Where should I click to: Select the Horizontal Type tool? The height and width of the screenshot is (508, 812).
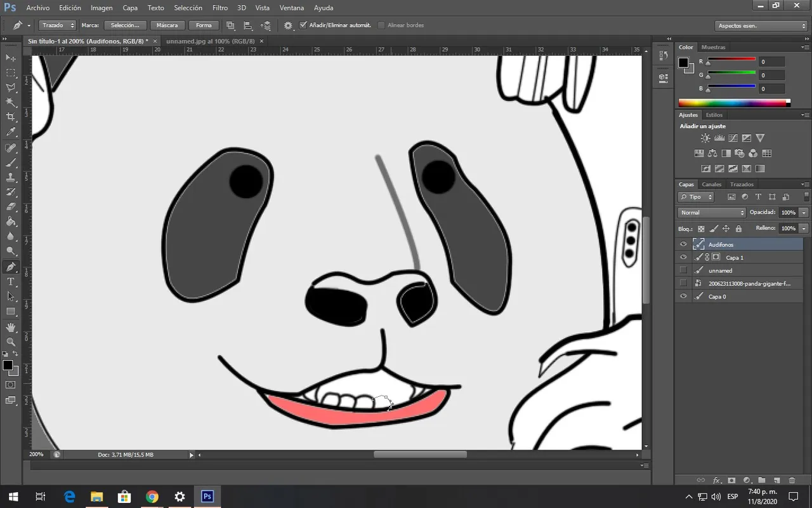click(11, 282)
